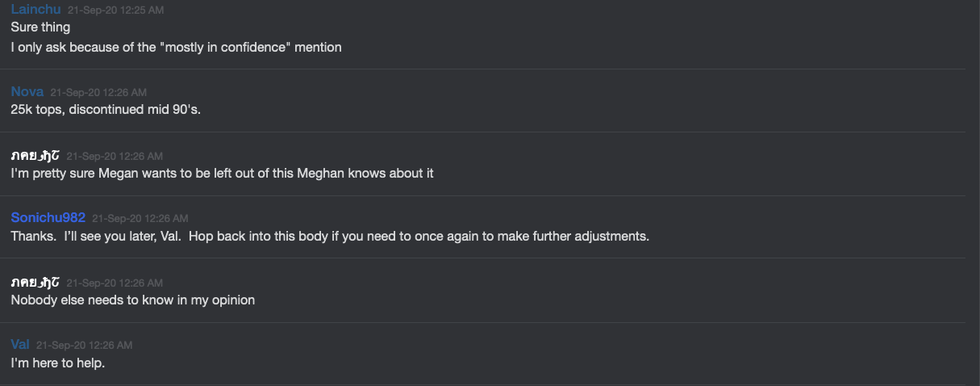Screen dimensions: 980x386
Task: Select "Nobody else needs to know" message
Action: click(132, 300)
